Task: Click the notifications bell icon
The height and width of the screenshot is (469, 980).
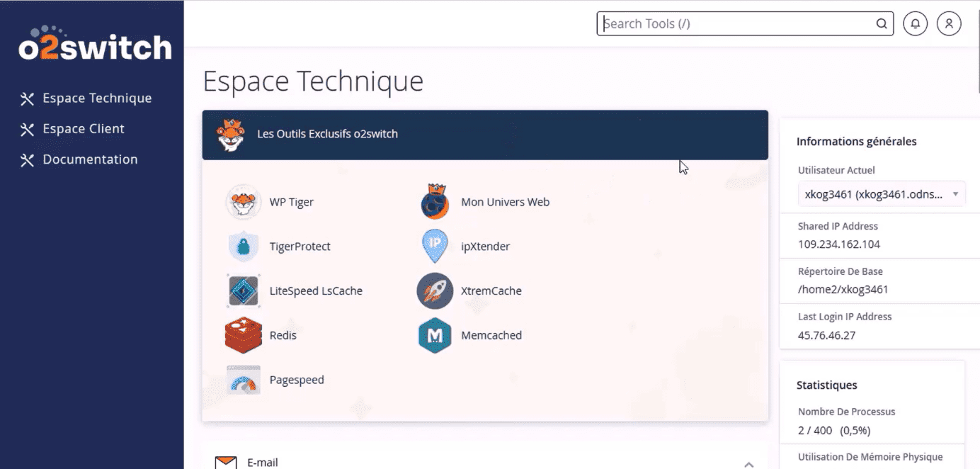Action: 916,23
